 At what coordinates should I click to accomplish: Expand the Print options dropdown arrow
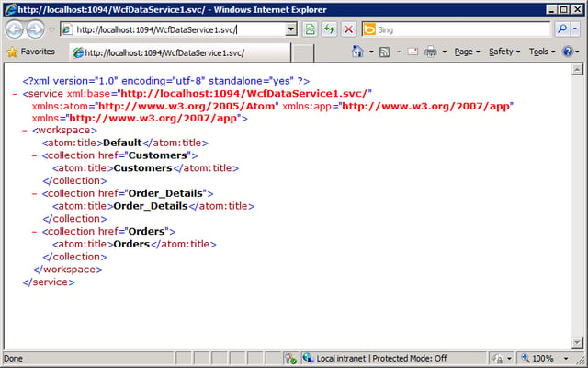coord(445,52)
